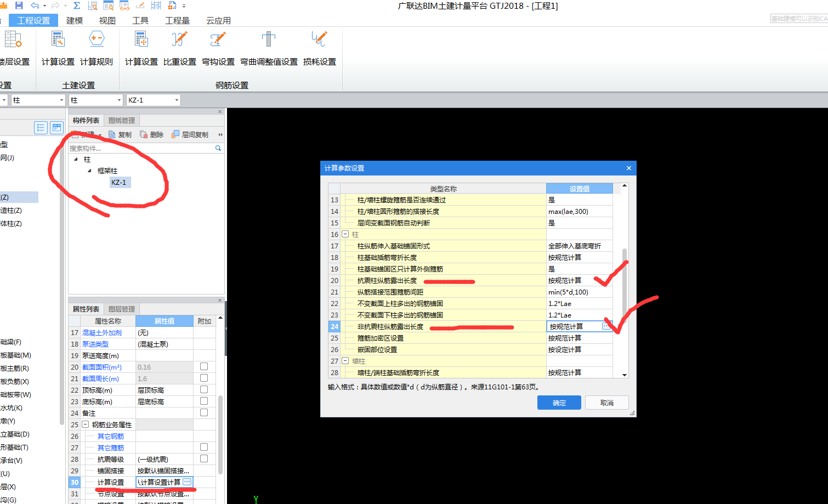This screenshot has height=504, width=828.
Task: Open 损耗设置 in the ribbon
Action: tap(320, 48)
